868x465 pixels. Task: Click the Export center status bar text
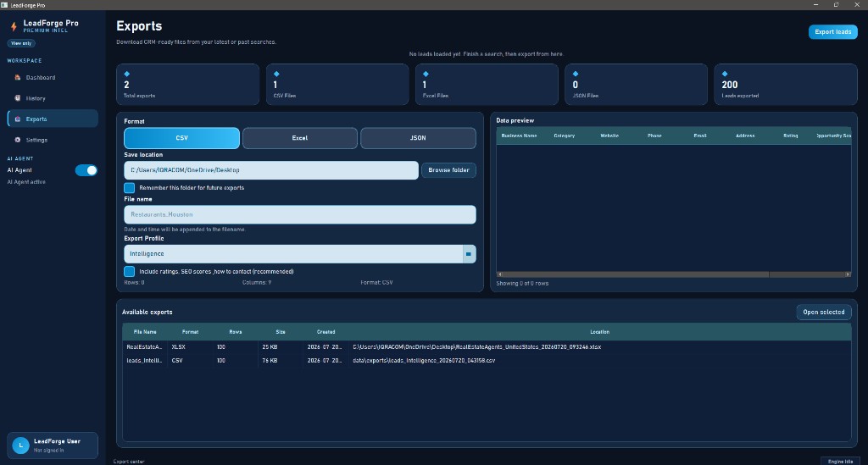(129, 461)
